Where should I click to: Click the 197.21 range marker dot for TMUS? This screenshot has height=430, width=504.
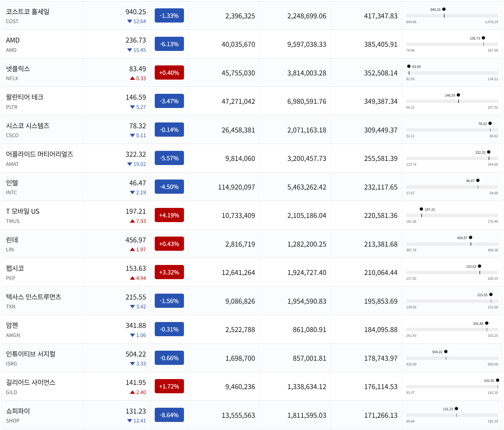click(x=421, y=209)
